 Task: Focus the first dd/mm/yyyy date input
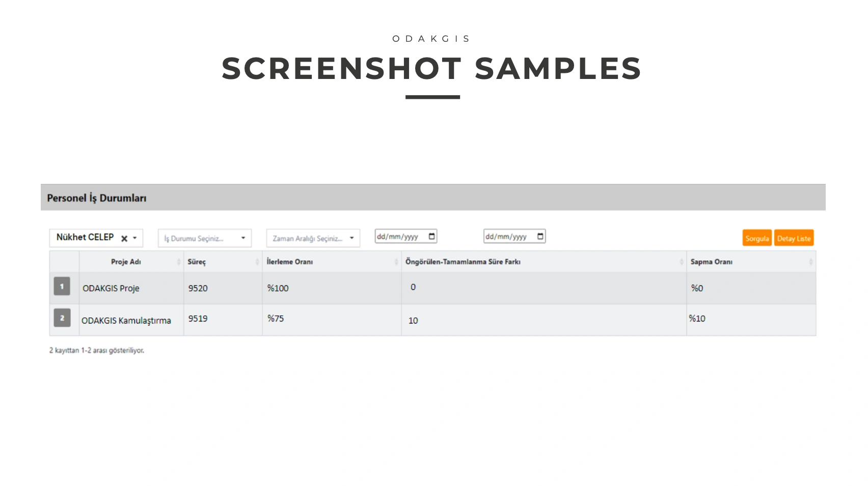coord(398,236)
